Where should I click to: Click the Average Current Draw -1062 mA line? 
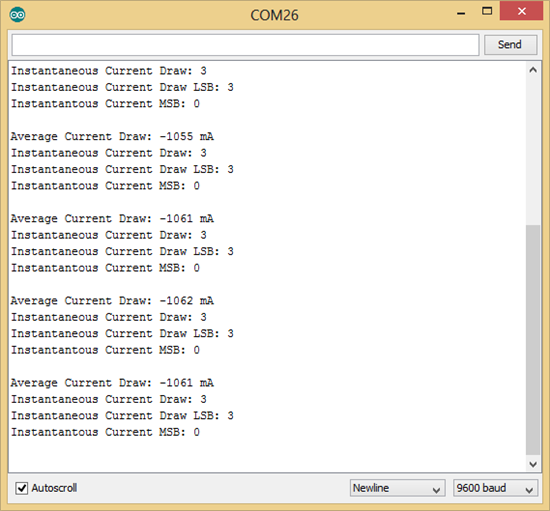coord(112,300)
